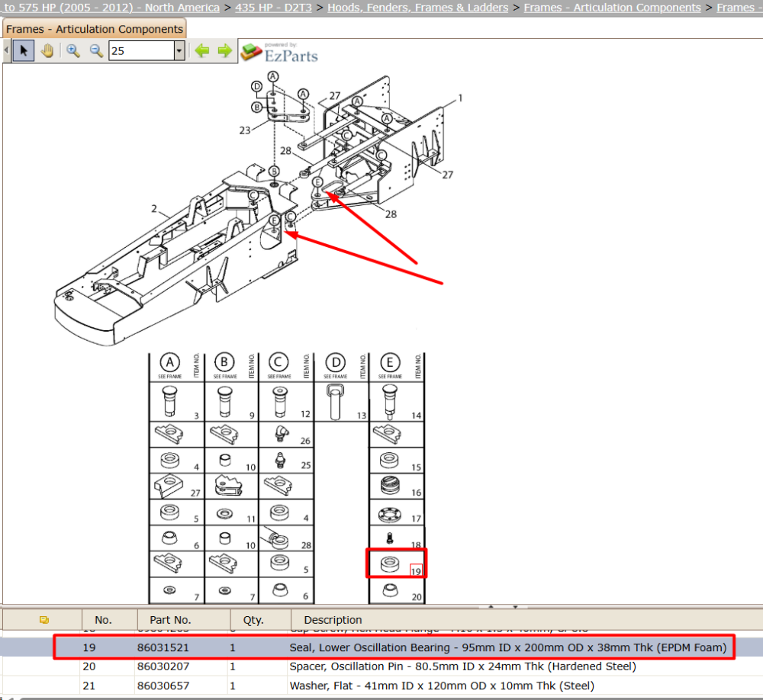
Task: Go to next diagram with green right arrow
Action: click(x=225, y=50)
